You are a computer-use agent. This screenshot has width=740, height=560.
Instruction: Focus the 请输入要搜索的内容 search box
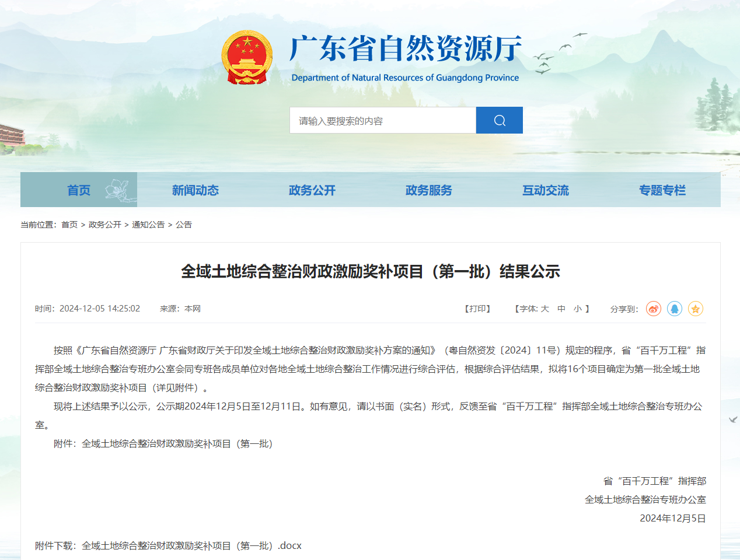pos(383,120)
